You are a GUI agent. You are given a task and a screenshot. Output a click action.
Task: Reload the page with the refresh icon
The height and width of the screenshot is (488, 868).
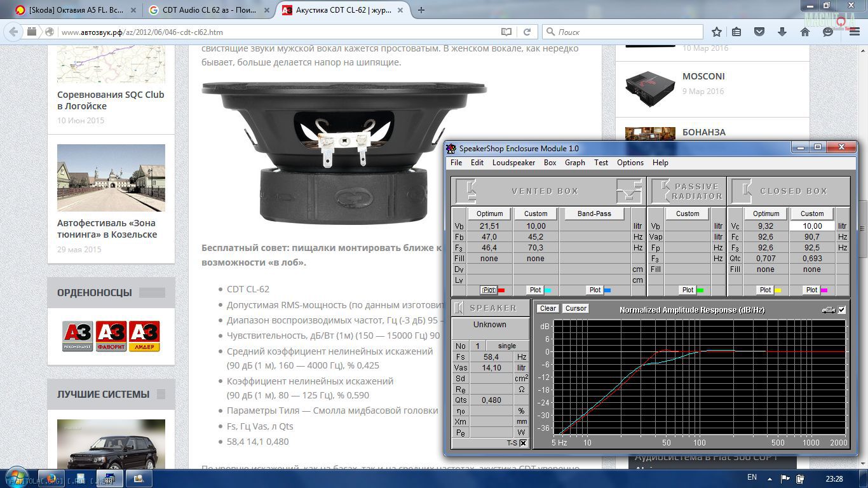(x=527, y=32)
